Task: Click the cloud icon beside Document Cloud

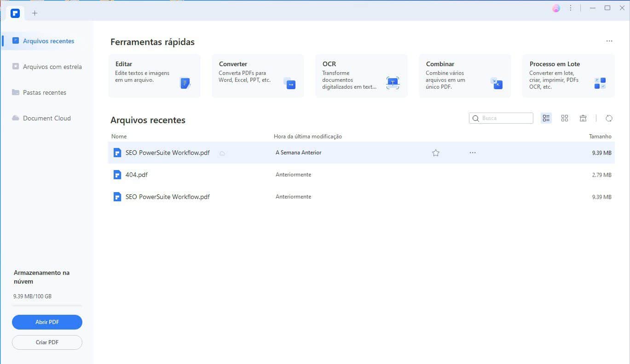Action: pos(16,118)
